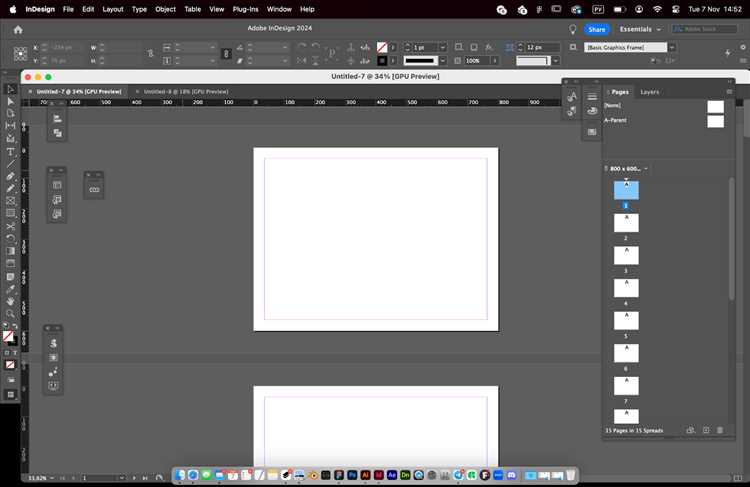Screen dimensions: 750x487
Task: Click the Edit page size icon
Action: point(690,430)
